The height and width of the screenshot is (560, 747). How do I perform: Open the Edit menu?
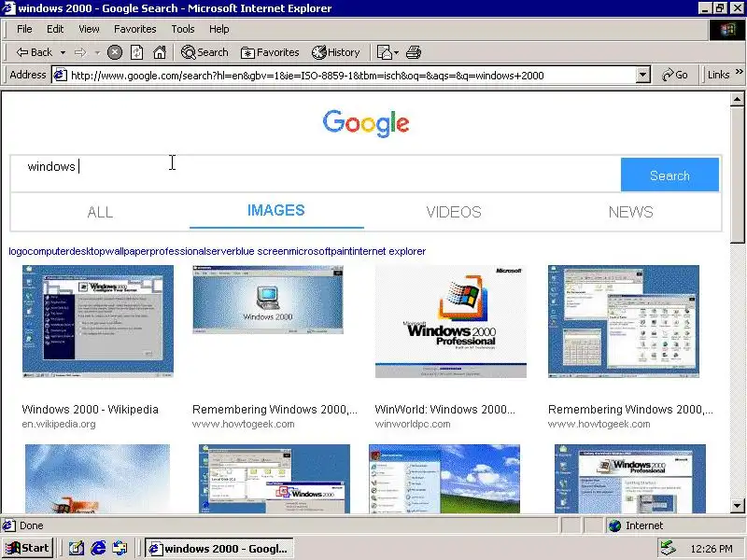[55, 29]
